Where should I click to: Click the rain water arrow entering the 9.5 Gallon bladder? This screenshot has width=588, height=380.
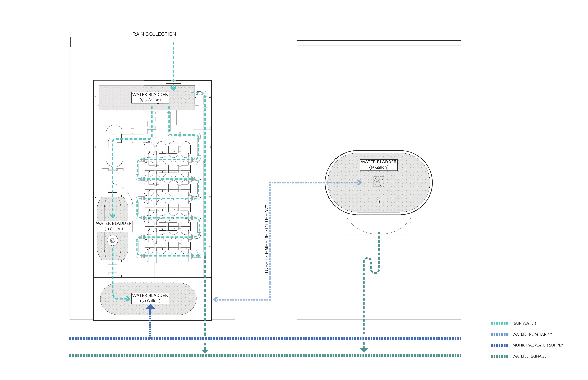(x=173, y=88)
